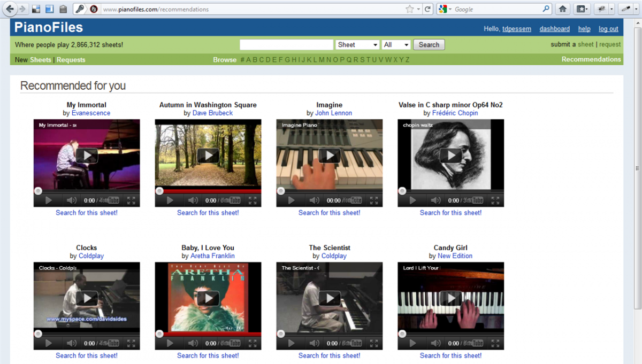Go back with the browser back arrow

click(9, 9)
